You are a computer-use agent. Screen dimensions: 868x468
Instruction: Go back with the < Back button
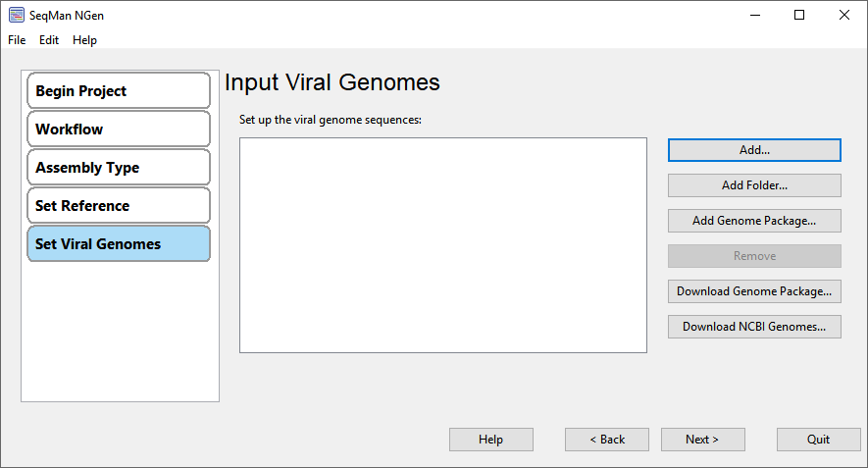click(607, 440)
